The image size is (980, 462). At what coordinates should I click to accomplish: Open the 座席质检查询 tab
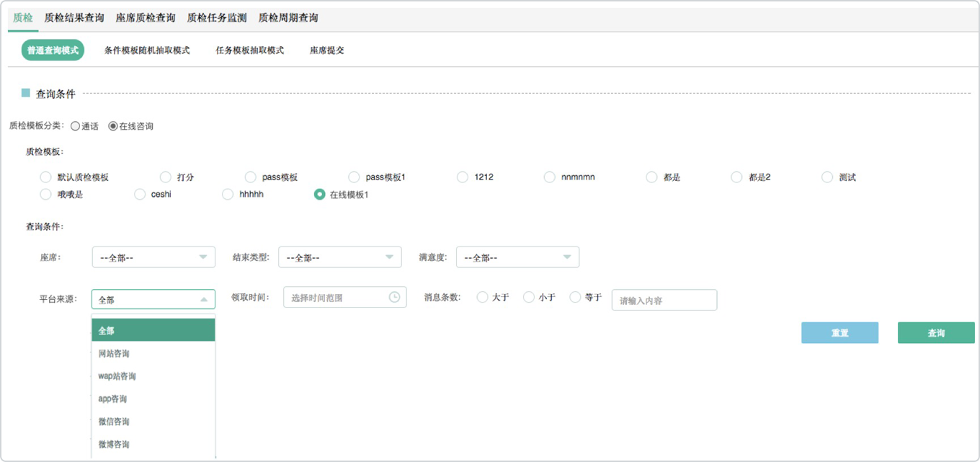(146, 17)
